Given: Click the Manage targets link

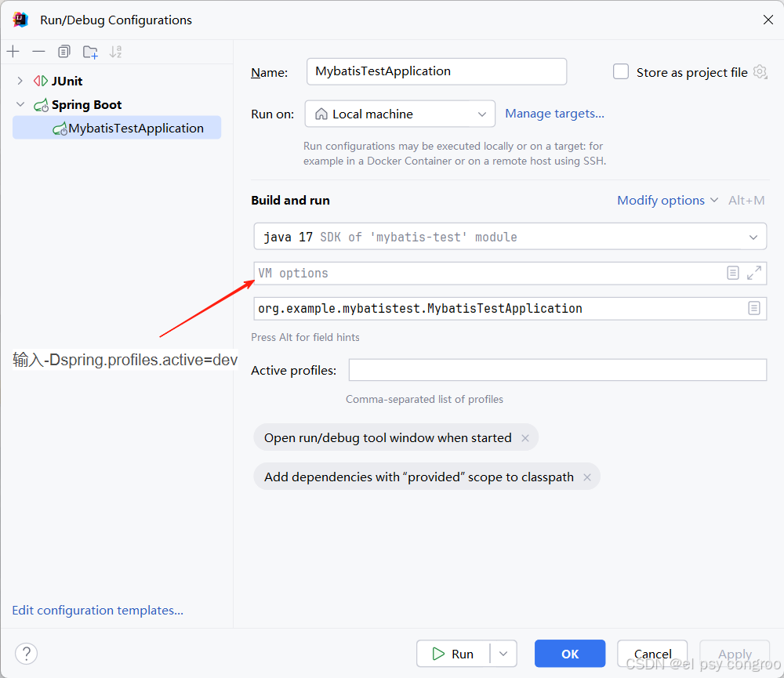Looking at the screenshot, I should pos(554,114).
